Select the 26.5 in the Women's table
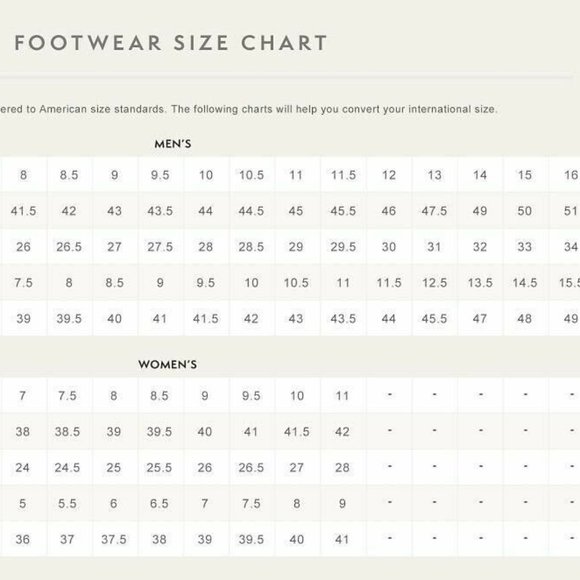Image resolution: width=580 pixels, height=580 pixels. [x=251, y=468]
